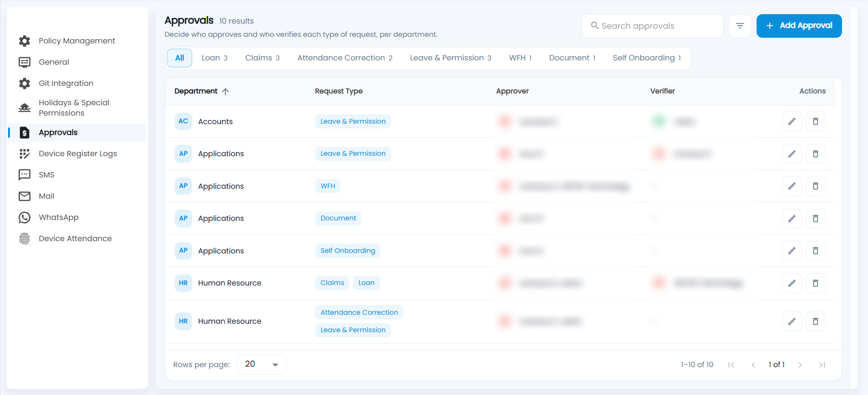Screen dimensions: 868x395
Task: Sort by Department column arrow
Action: coord(226,92)
